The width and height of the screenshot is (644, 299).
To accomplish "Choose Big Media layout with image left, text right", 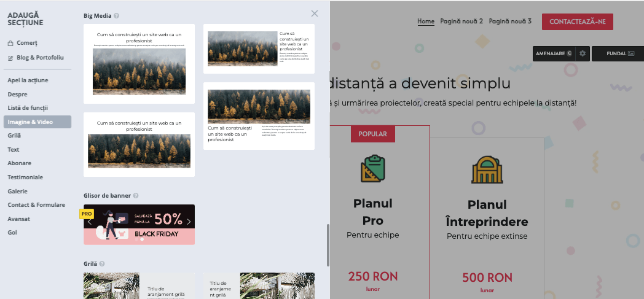I will [259, 49].
